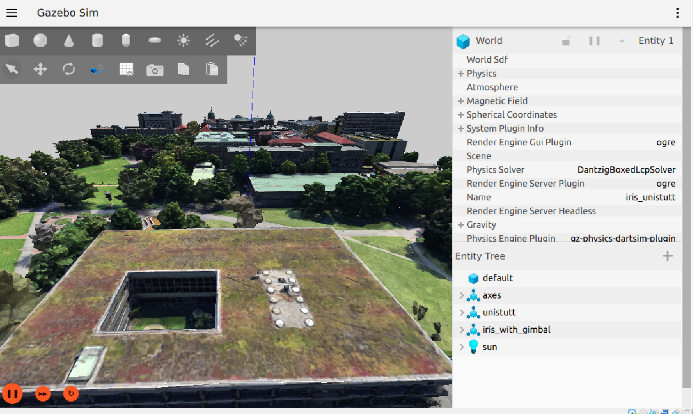Pause the simulation
The height and width of the screenshot is (414, 693).
[13, 393]
